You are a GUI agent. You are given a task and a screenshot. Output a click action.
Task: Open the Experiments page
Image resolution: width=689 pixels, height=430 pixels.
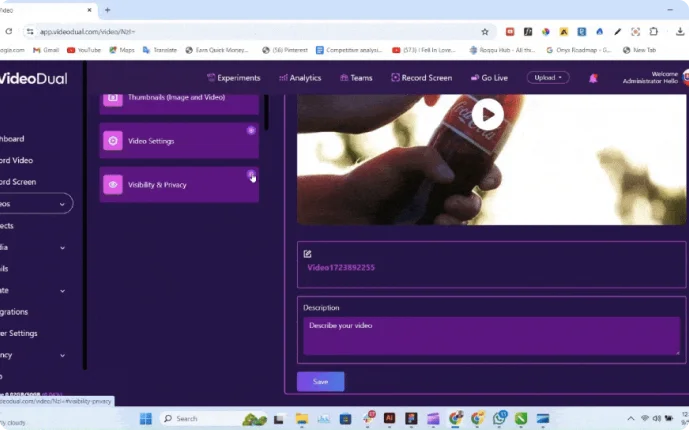pos(233,78)
